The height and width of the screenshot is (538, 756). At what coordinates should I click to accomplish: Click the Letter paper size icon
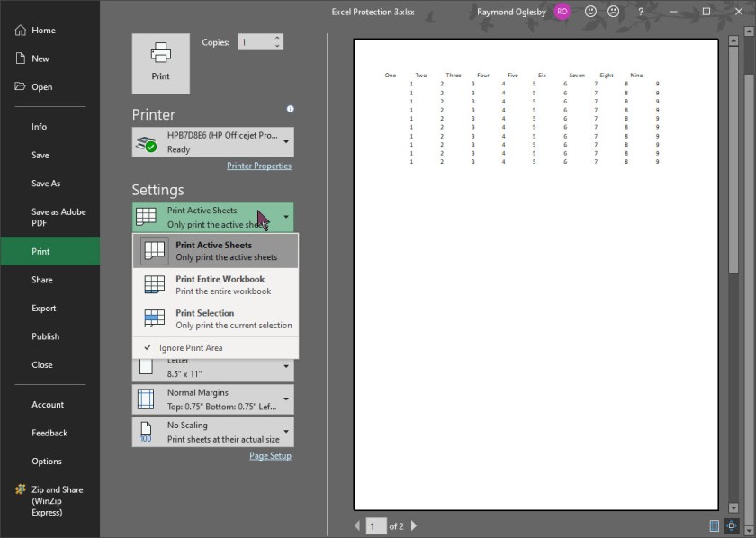point(147,364)
